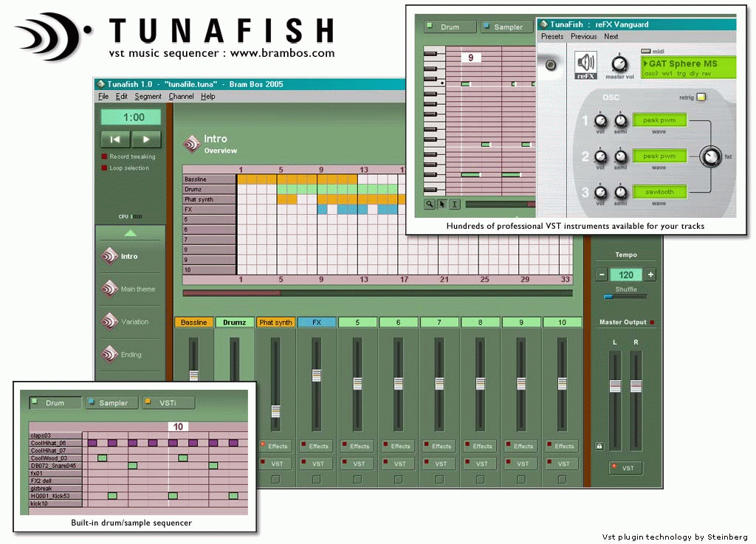Click the master vol knob in Vanguard
Screen dimensions: 756x544
coord(619,63)
